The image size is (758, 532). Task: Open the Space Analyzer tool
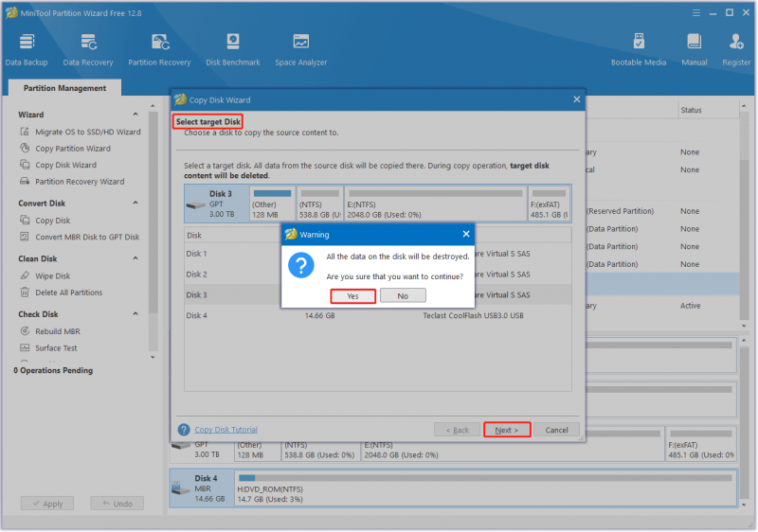point(300,50)
